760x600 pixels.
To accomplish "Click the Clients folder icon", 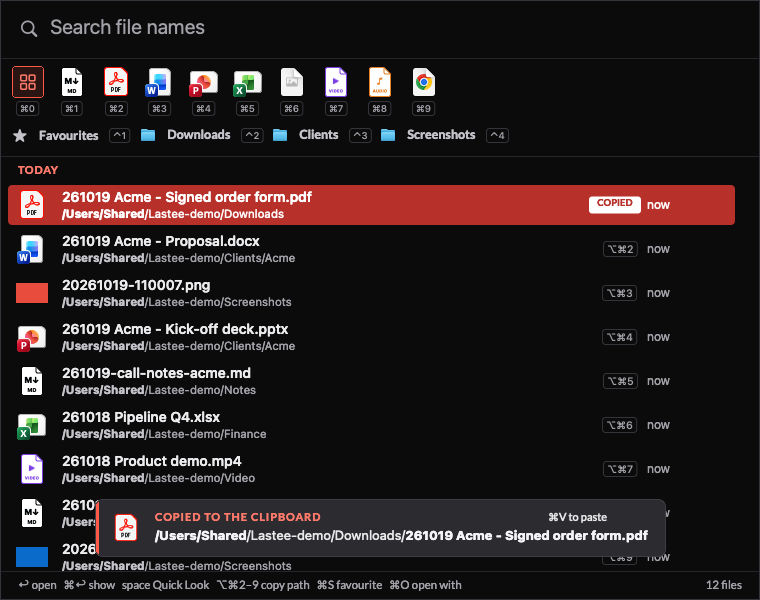I will [280, 135].
